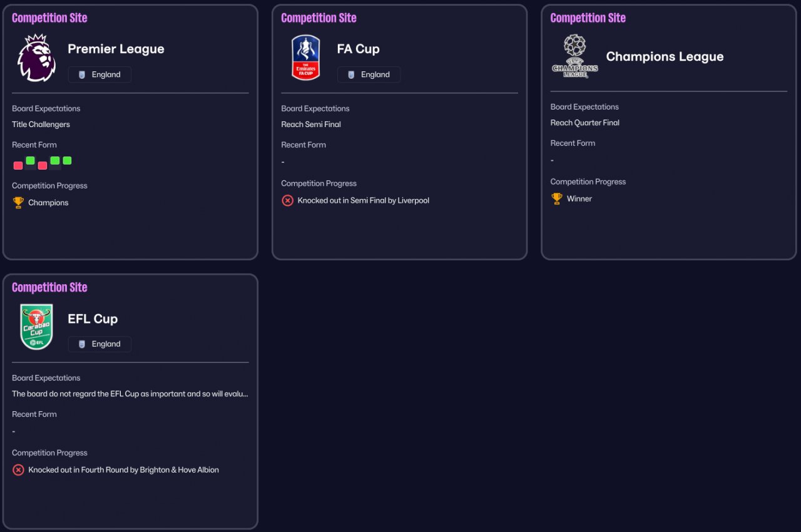
Task: Click the Title Challengers expectation text
Action: coord(41,125)
